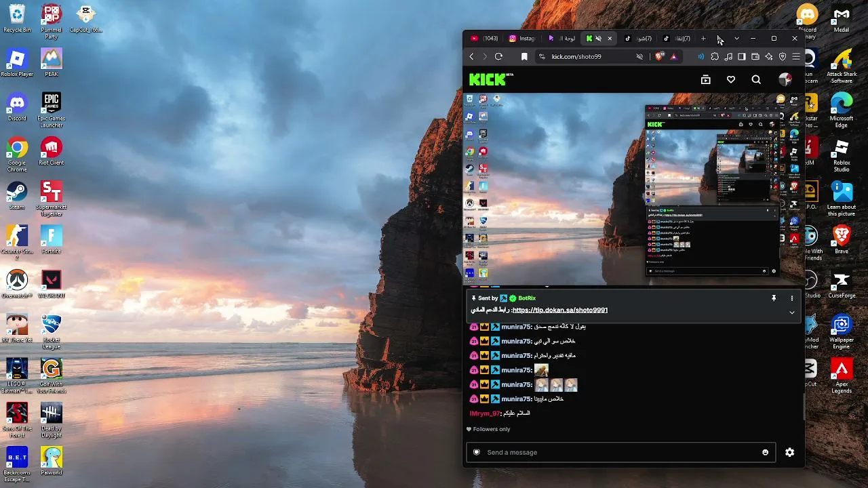Launch Pummel Party from the desktop

[52, 22]
